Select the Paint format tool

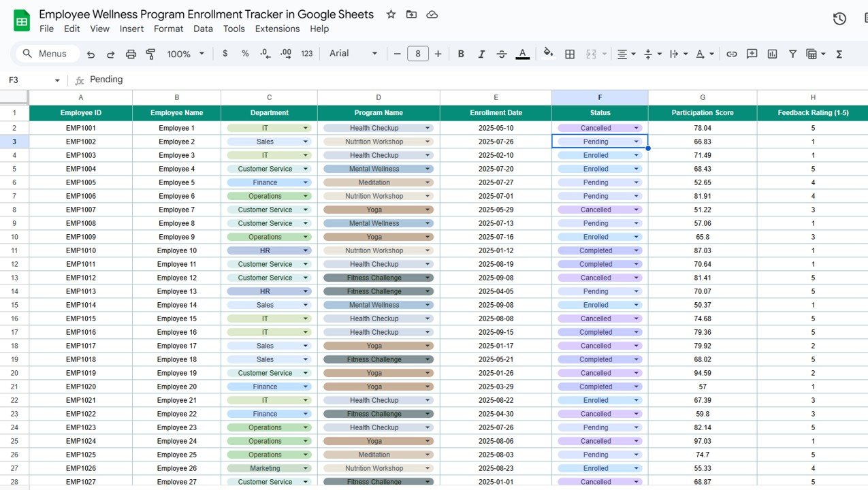pos(151,54)
